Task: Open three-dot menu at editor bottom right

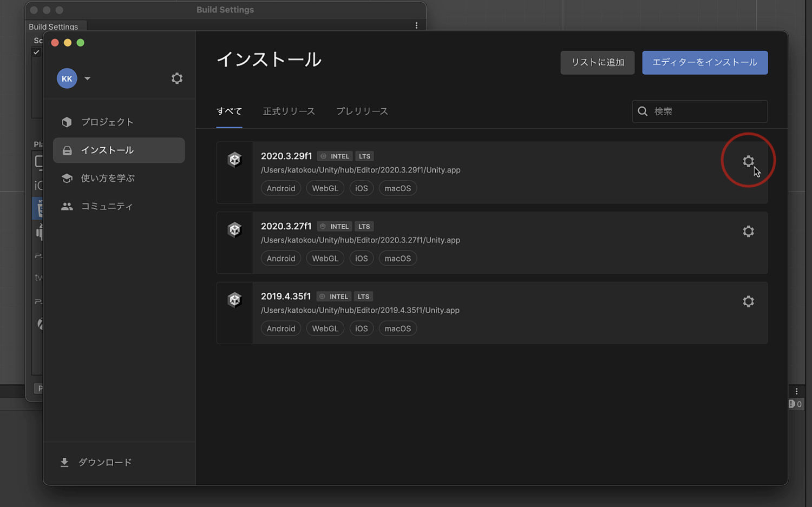Action: (x=796, y=391)
